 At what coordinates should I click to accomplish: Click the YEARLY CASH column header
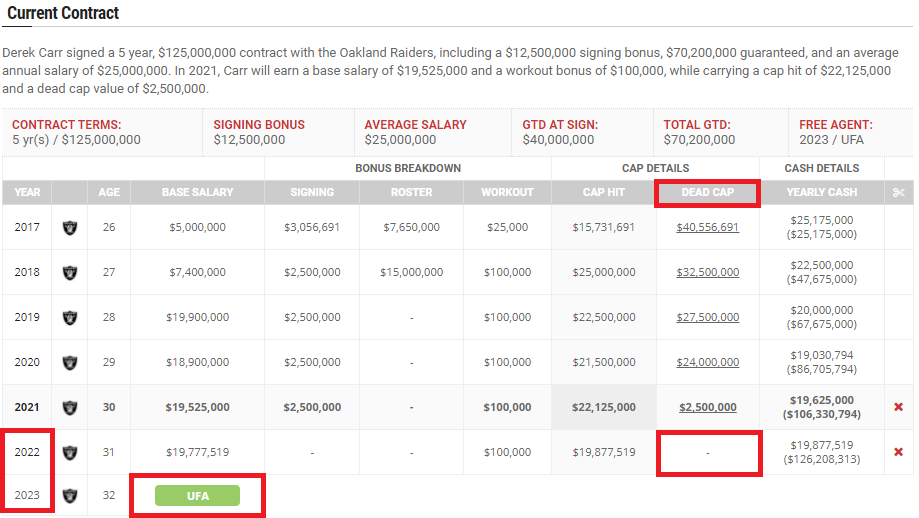click(821, 192)
